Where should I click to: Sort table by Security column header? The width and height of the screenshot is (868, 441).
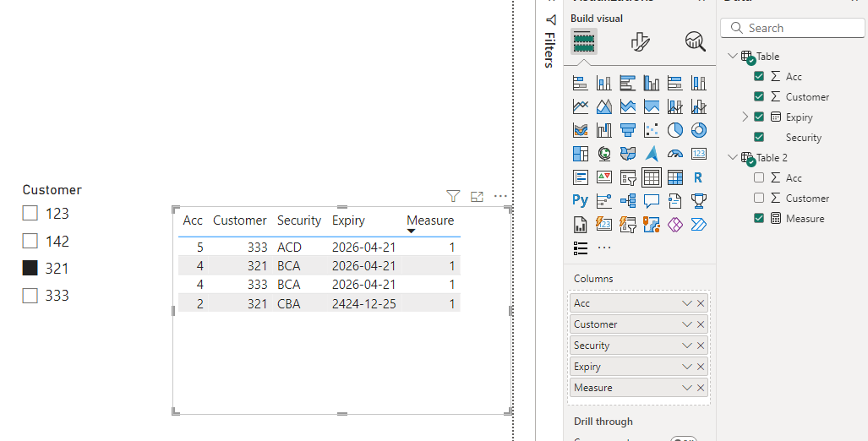(299, 220)
